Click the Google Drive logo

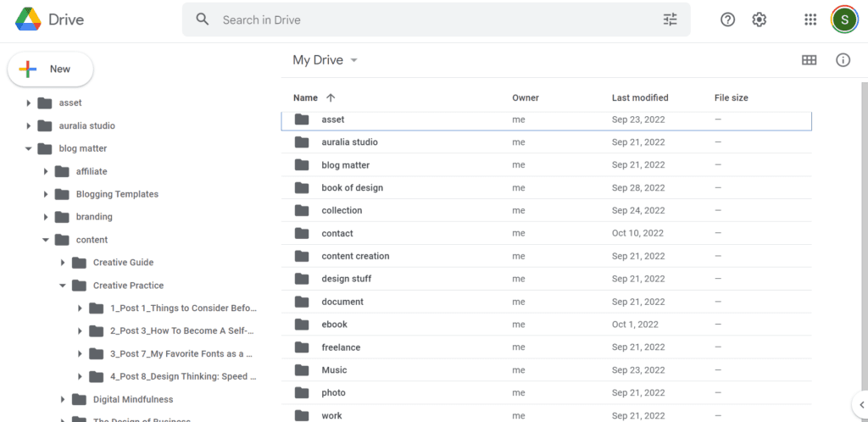[28, 19]
